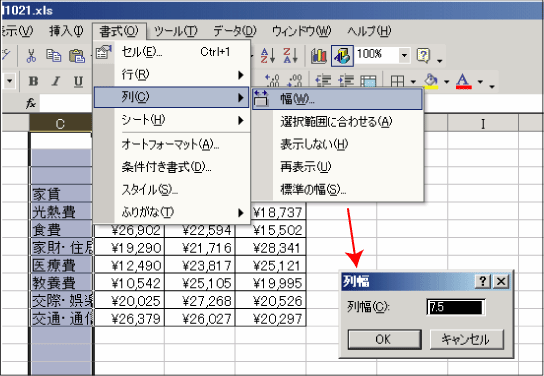Screen dimensions: 544x376
Task: Click the Cut scissors icon
Action: pyautogui.click(x=31, y=55)
